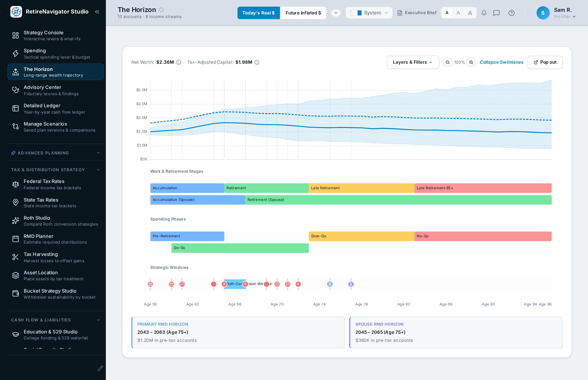This screenshot has width=588, height=380.
Task: Open Layers & Filters dropdown
Action: (413, 62)
